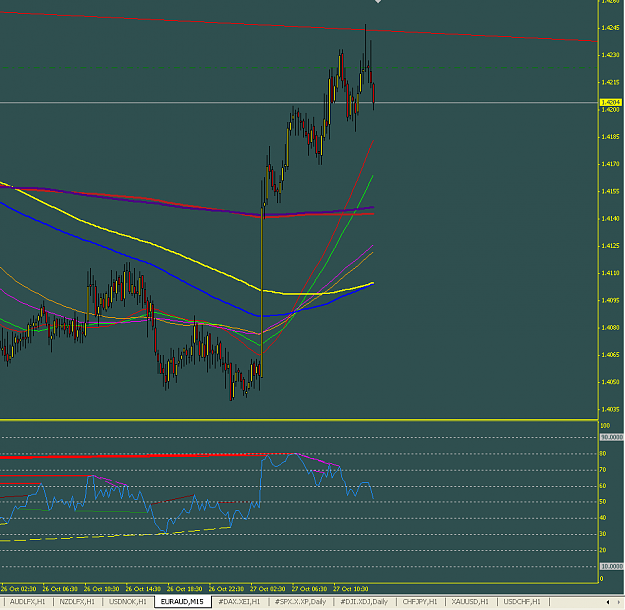
Task: Click the indicator scale value 80
Action: pos(603,454)
